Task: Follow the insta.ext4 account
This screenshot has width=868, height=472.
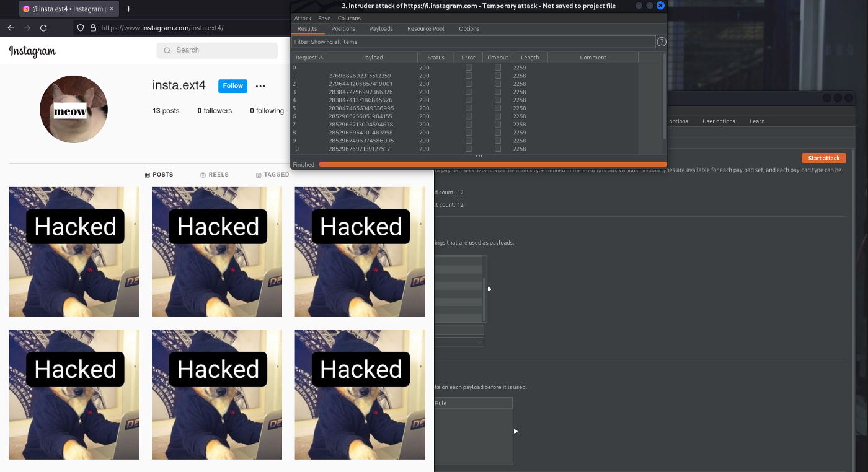Action: coord(232,86)
